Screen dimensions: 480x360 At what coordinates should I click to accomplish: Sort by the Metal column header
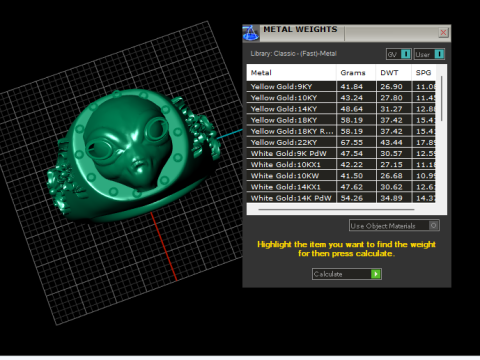coord(291,73)
